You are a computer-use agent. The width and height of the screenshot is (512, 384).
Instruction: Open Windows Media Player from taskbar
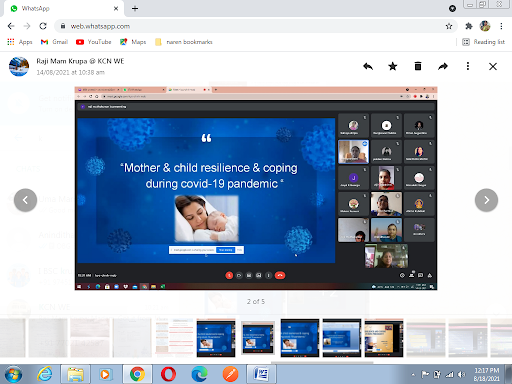[105, 374]
